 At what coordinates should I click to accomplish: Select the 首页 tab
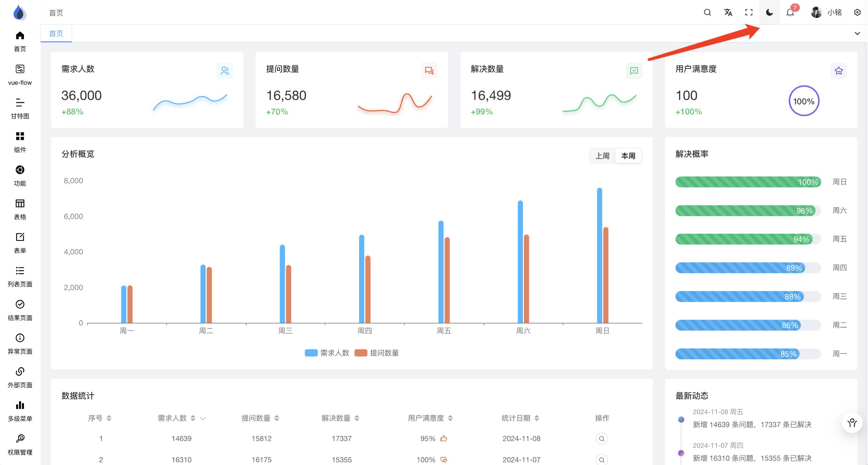click(56, 33)
